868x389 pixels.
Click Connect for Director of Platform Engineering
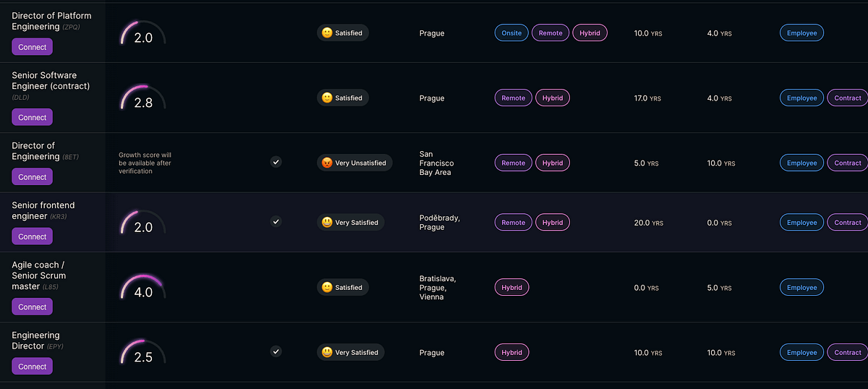click(32, 47)
